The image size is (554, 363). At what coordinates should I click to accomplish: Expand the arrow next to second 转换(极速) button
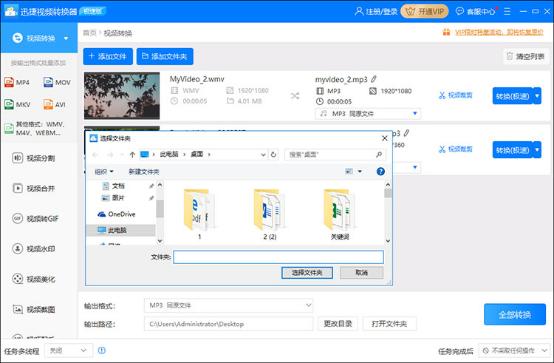537,150
